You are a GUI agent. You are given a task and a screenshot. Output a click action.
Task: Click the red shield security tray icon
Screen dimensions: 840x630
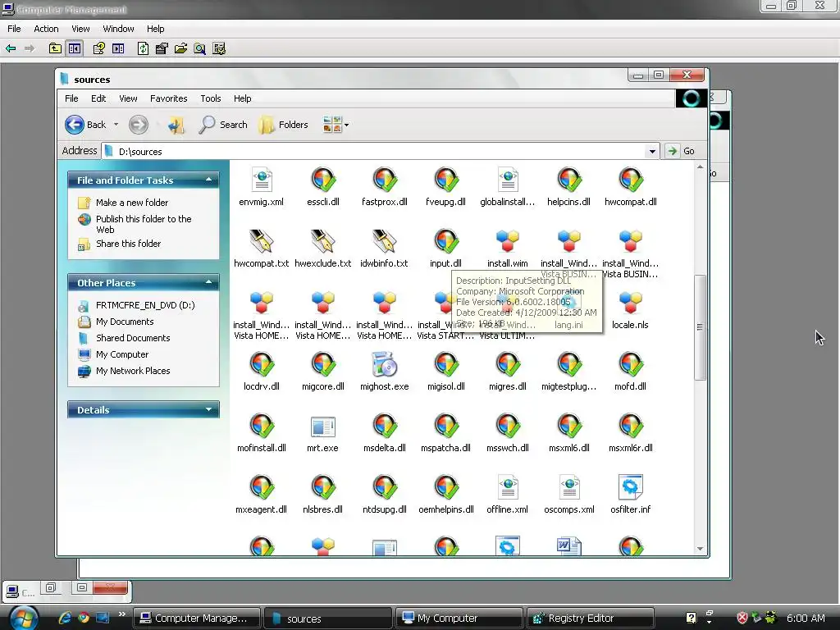[742, 618]
